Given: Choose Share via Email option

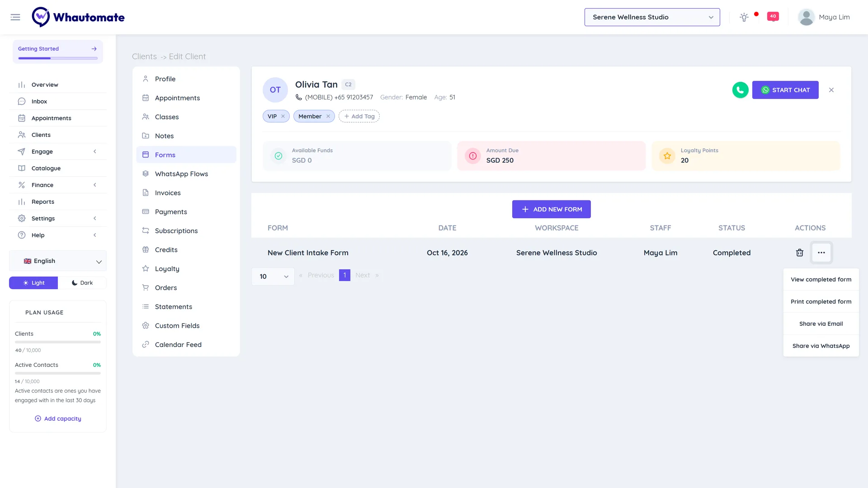Looking at the screenshot, I should click(821, 324).
